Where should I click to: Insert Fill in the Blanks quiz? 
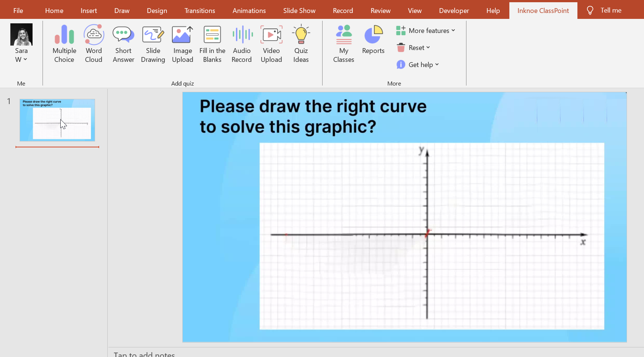(212, 44)
